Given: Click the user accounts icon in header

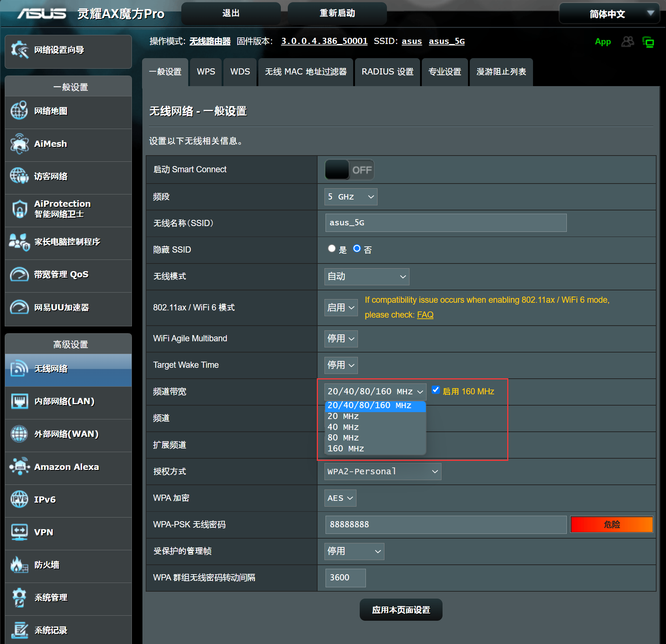Looking at the screenshot, I should coord(627,42).
